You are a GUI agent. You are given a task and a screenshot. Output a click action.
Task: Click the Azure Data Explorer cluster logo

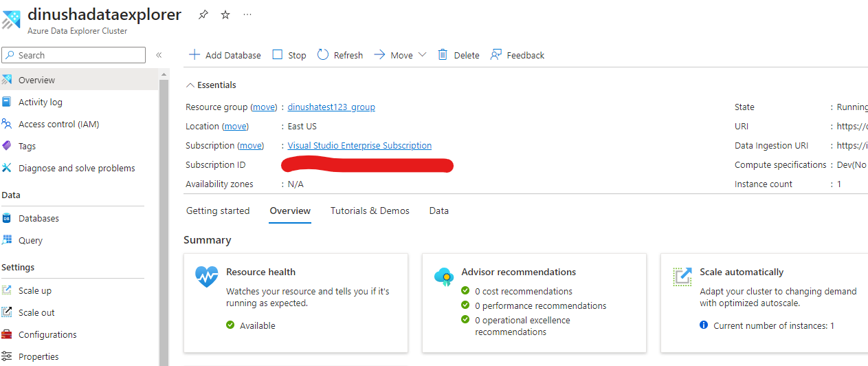[x=11, y=20]
